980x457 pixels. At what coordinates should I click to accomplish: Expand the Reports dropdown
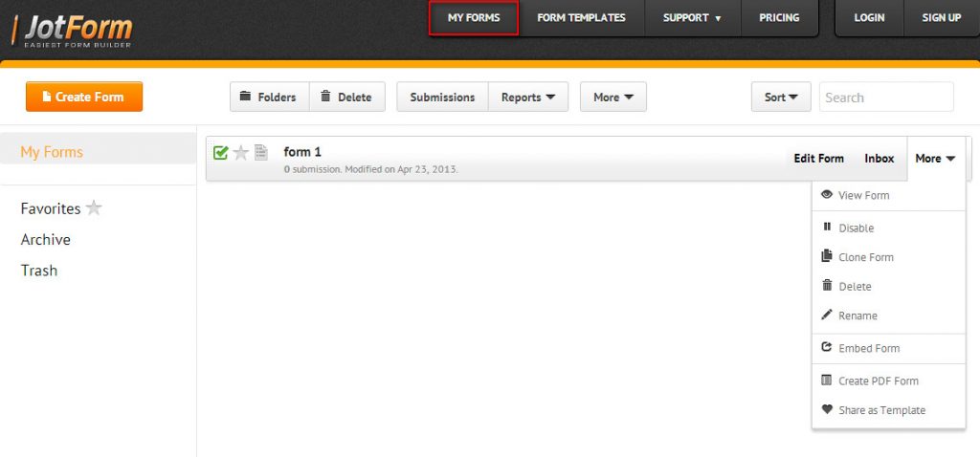coord(528,97)
